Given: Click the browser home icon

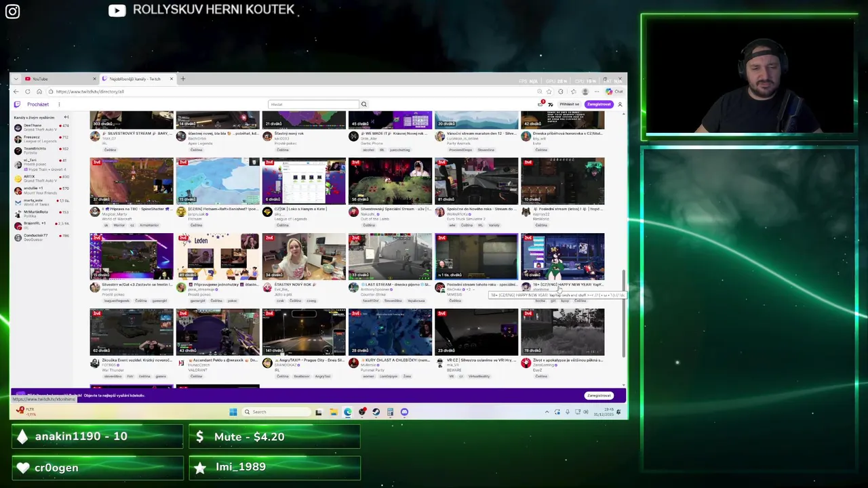Looking at the screenshot, I should click(x=39, y=91).
